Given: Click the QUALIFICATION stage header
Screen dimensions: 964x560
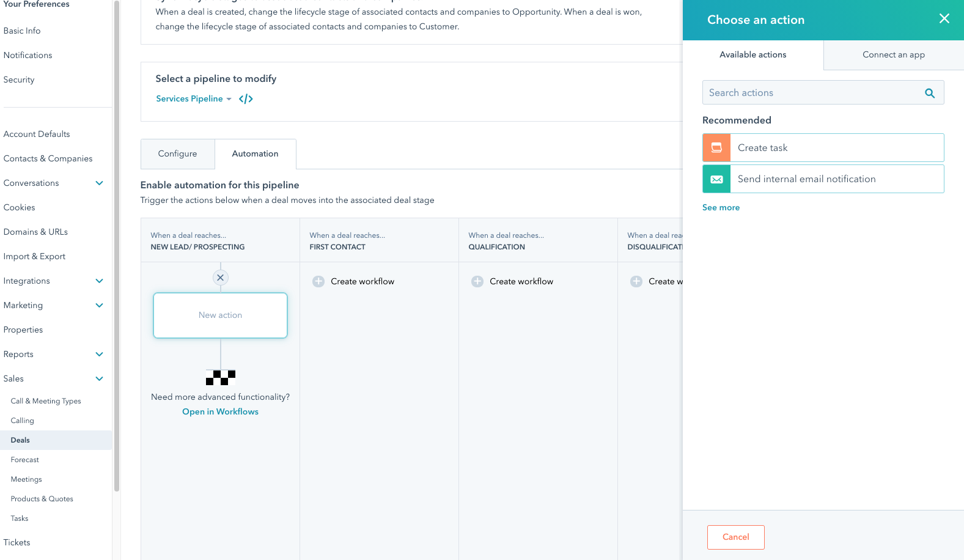Looking at the screenshot, I should [497, 247].
